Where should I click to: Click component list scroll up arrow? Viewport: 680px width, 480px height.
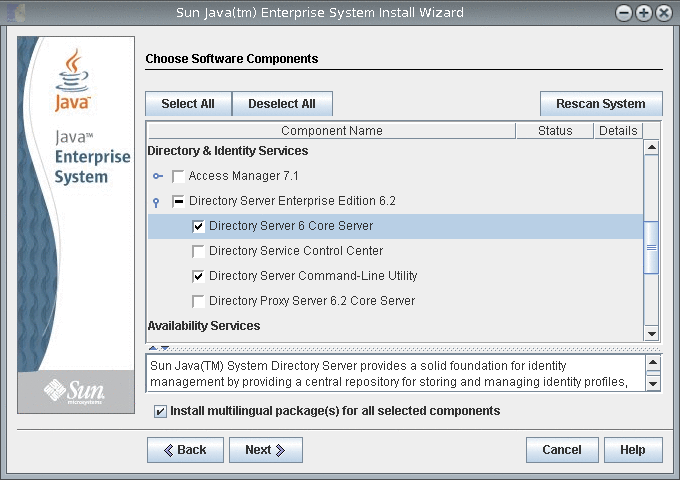(x=651, y=148)
